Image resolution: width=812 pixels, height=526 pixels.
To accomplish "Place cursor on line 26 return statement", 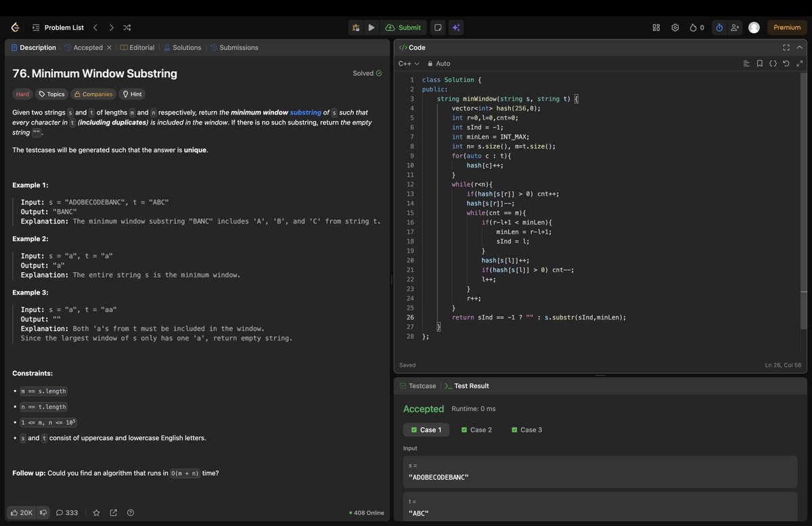I will click(539, 317).
